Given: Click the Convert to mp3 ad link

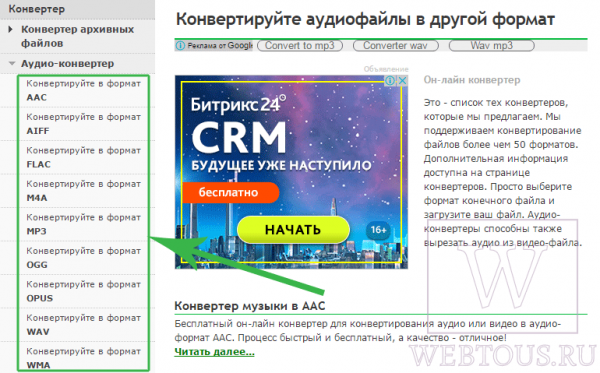Looking at the screenshot, I should (x=300, y=46).
